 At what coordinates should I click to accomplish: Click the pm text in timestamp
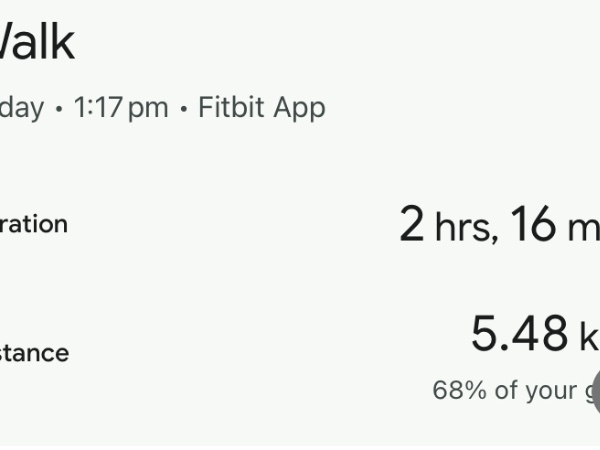[x=148, y=108]
